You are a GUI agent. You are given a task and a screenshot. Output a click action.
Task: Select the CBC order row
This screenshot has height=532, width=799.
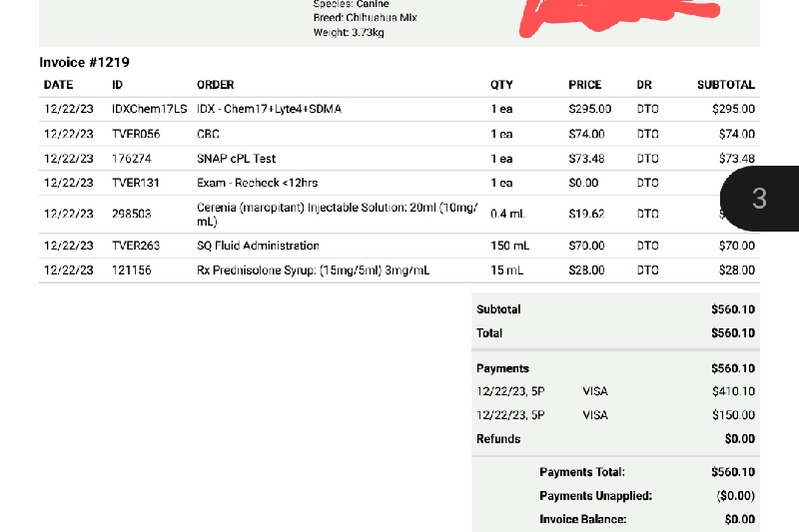point(208,134)
